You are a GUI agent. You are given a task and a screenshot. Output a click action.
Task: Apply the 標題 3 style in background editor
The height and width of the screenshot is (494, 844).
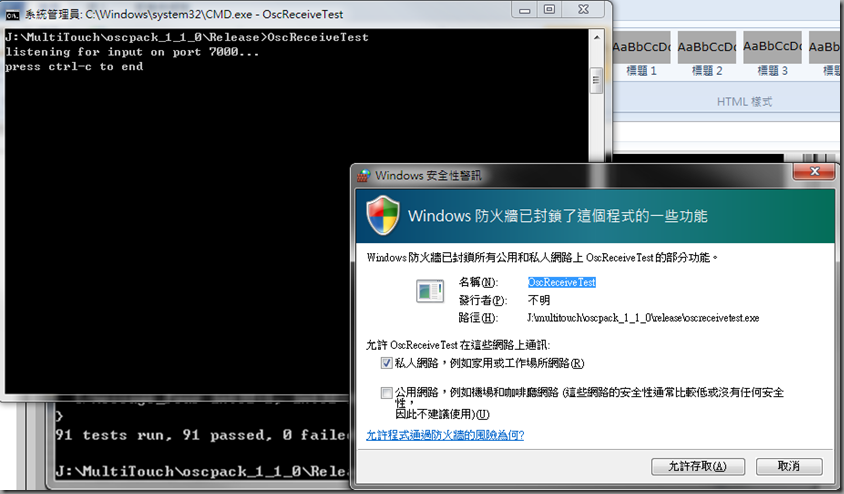(x=772, y=54)
